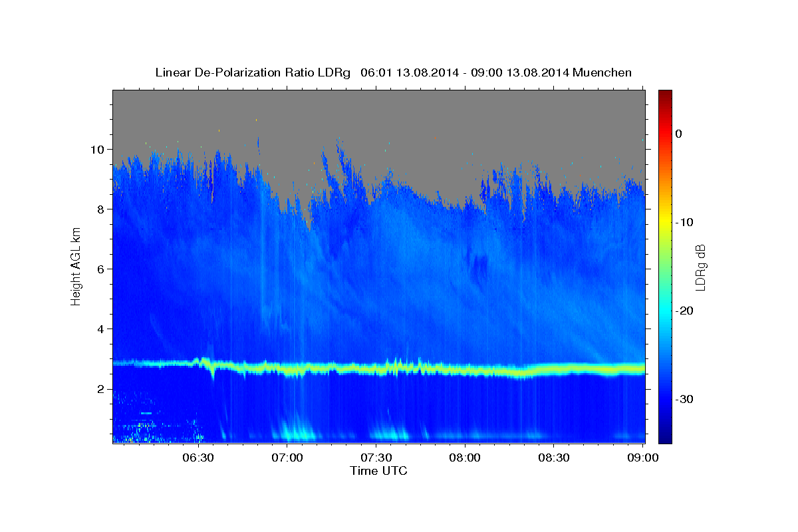Click the plot title 'Linear De-Polarization Ratio LDRg'
Image resolution: width=798 pixels, height=532 pixels.
point(253,72)
